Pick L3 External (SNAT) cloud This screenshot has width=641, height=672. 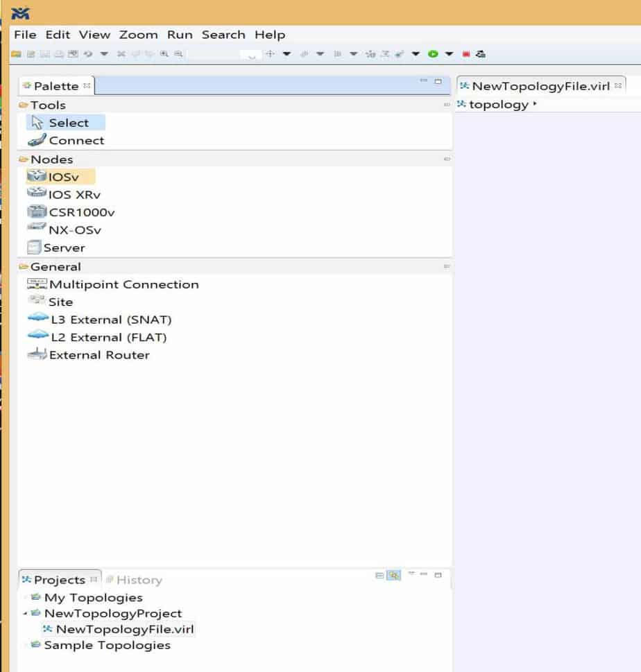99,320
